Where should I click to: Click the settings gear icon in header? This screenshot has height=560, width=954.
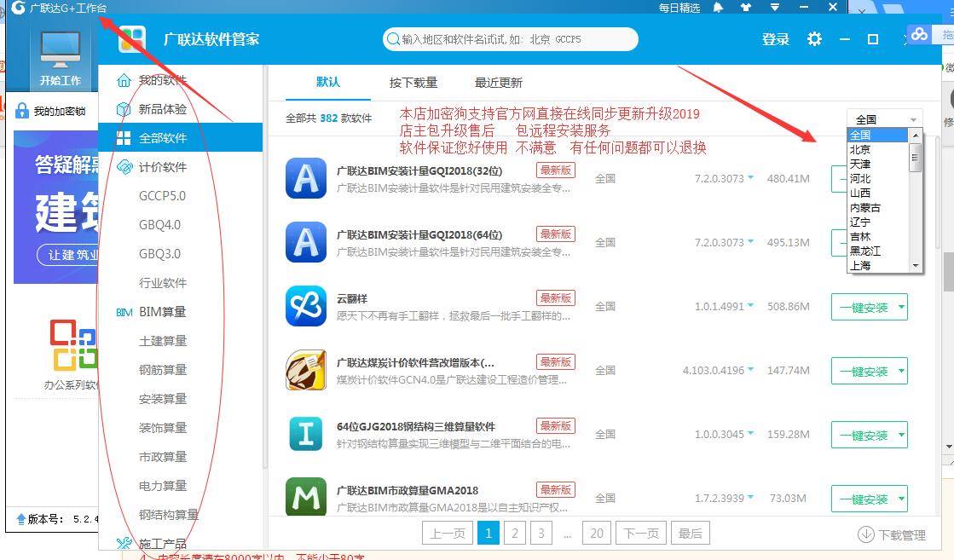(x=814, y=39)
